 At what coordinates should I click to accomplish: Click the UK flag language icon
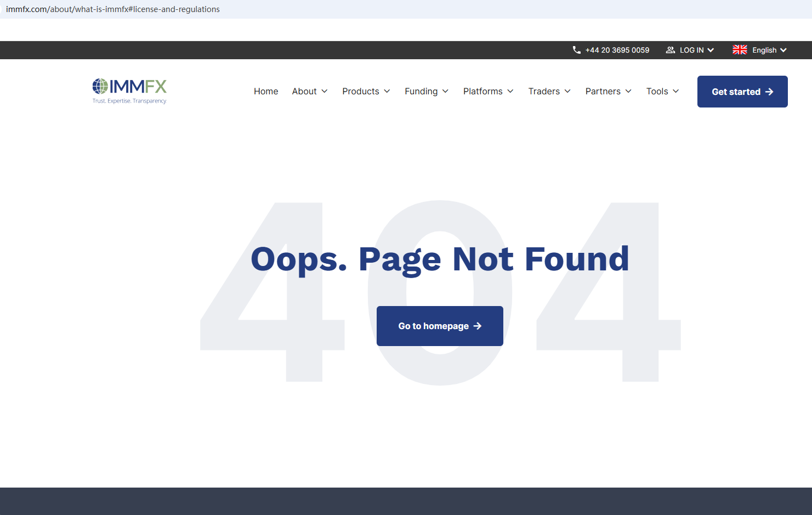pyautogui.click(x=740, y=50)
